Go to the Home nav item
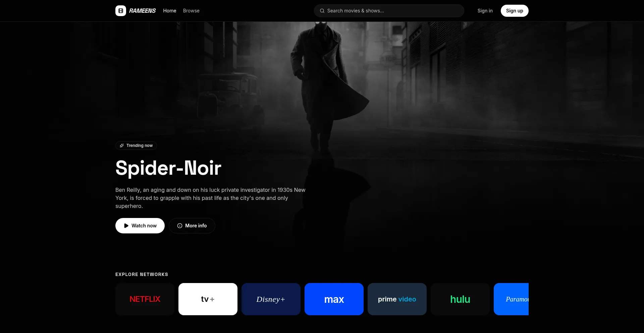This screenshot has width=644, height=333. pos(170,11)
